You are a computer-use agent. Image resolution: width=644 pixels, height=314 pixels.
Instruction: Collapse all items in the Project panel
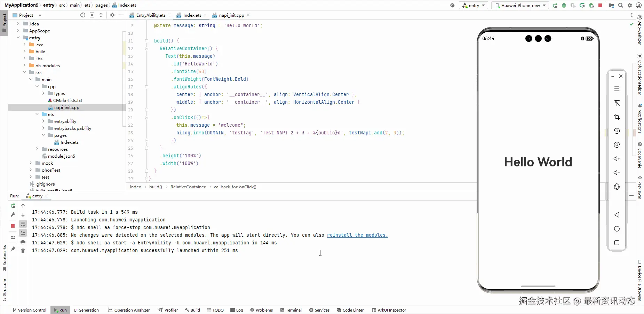point(101,15)
